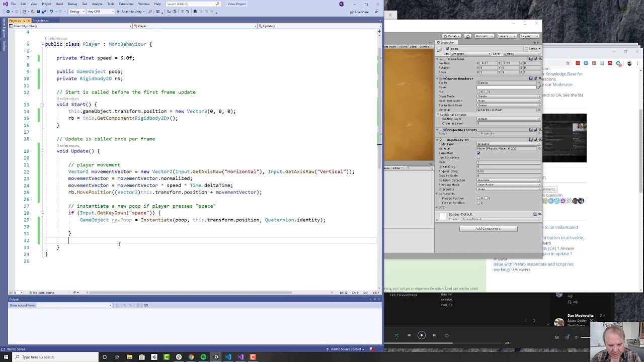Click the sprite Color swatch field

pos(507,87)
